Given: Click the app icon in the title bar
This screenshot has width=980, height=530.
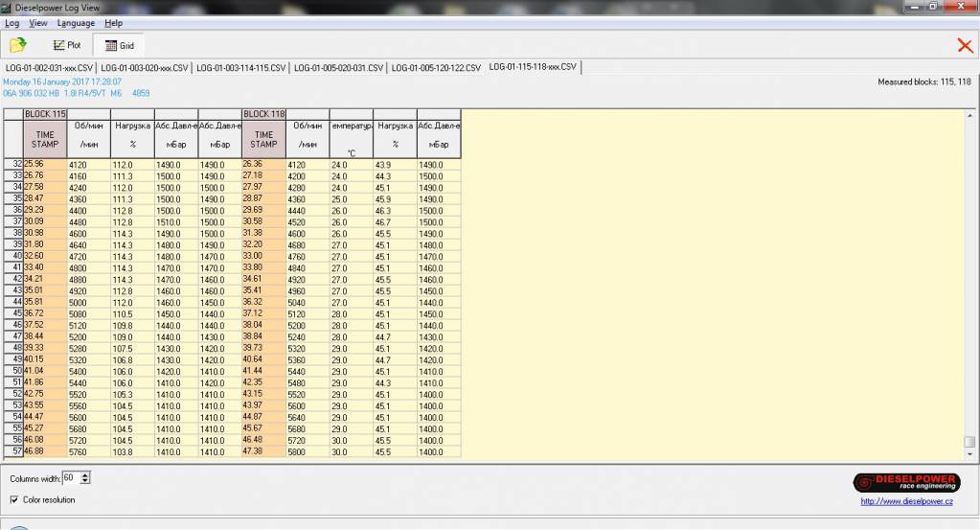Looking at the screenshot, I should click(8, 8).
